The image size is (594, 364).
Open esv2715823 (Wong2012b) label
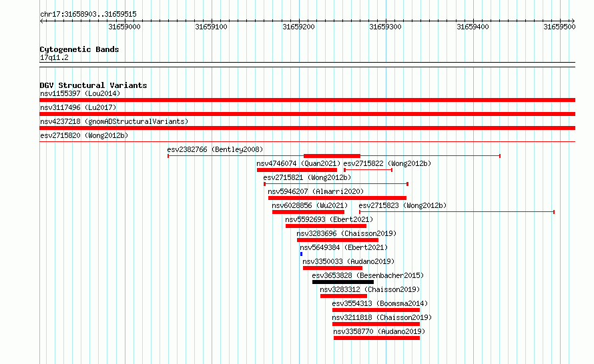coord(402,205)
